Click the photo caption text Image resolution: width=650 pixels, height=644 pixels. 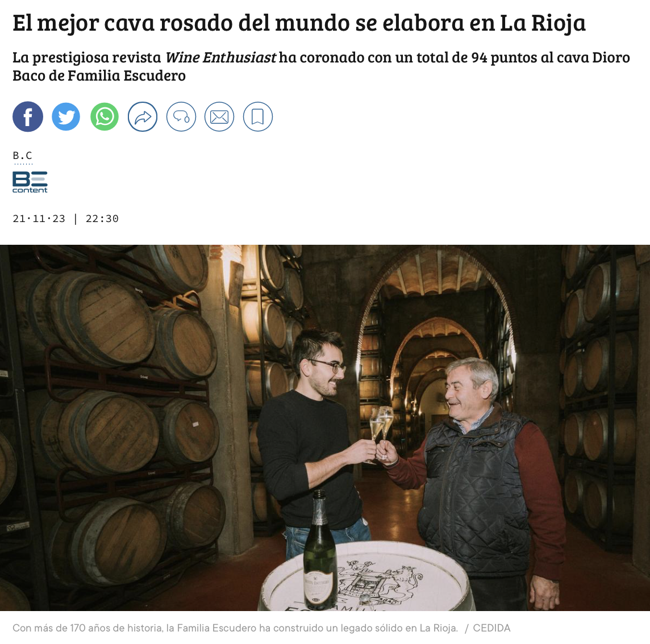(x=235, y=628)
